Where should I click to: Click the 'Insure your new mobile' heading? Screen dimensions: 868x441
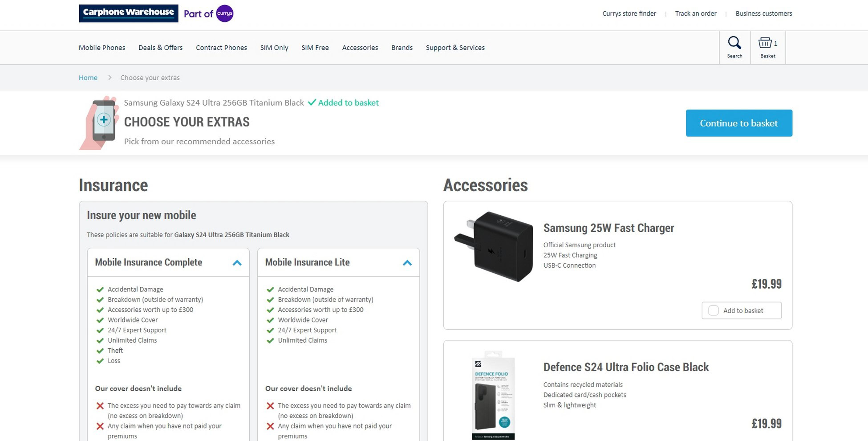142,215
